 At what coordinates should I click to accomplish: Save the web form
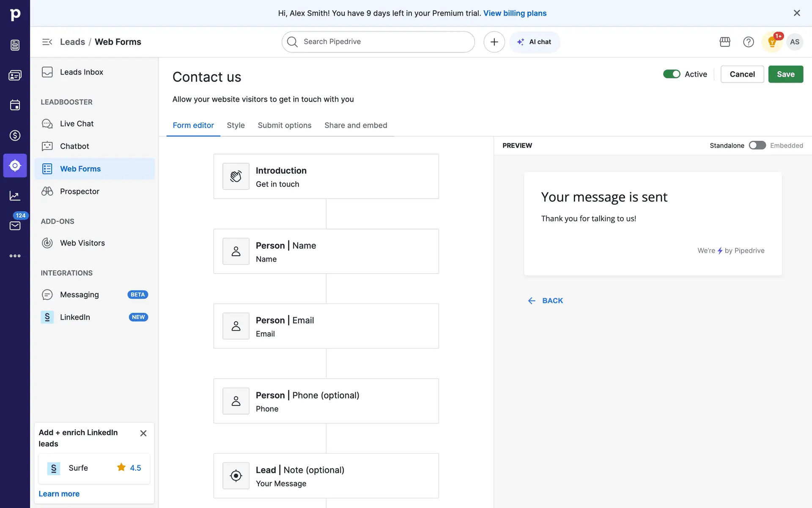(785, 74)
